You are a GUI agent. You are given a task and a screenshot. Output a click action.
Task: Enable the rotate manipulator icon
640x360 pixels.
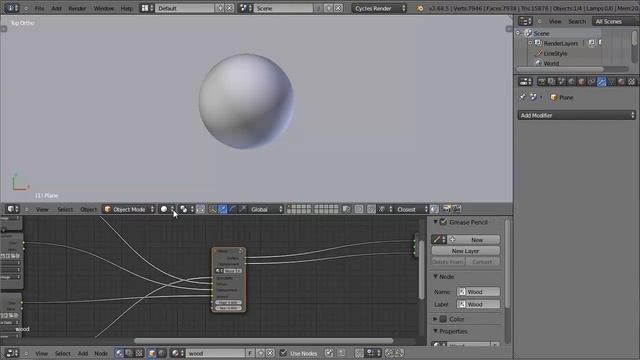click(233, 209)
